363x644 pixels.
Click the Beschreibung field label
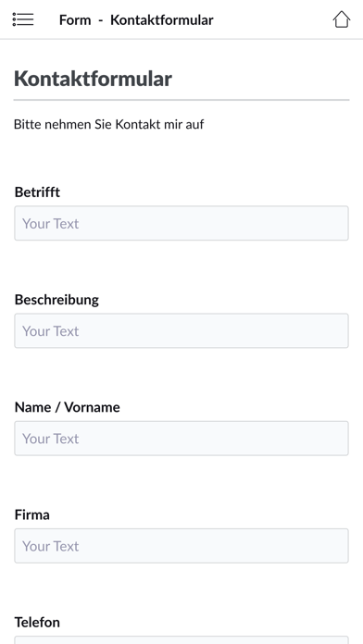(56, 300)
